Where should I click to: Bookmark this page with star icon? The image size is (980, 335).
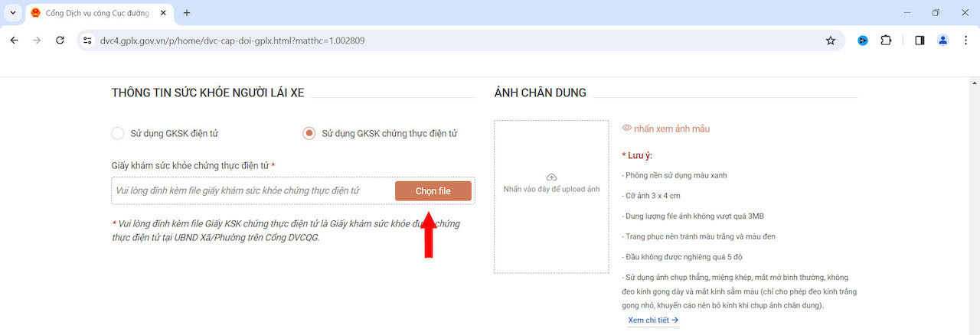(831, 41)
